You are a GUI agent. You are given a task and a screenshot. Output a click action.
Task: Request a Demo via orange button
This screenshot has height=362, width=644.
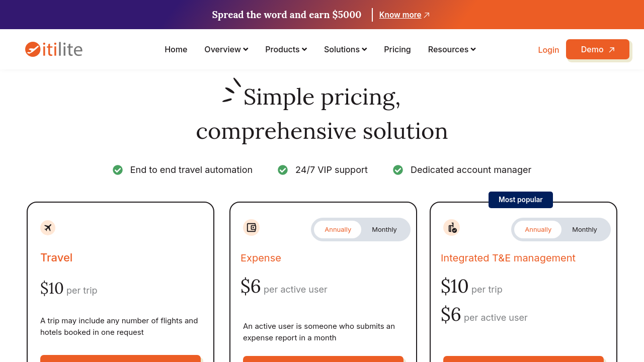[x=598, y=49]
